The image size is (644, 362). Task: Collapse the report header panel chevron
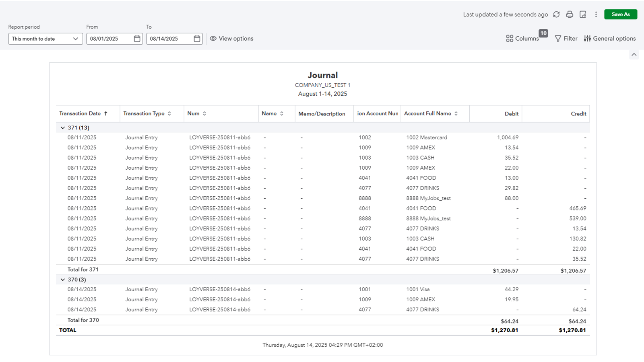click(634, 55)
